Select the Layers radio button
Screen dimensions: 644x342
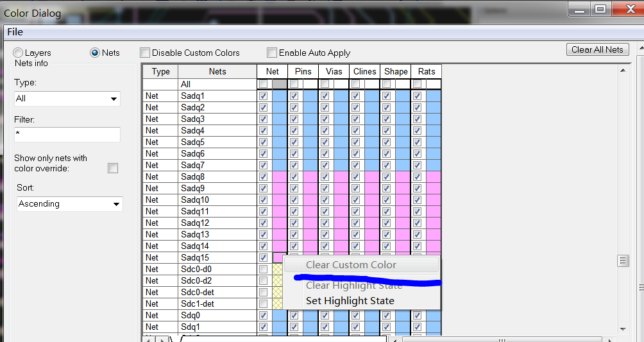coord(18,53)
